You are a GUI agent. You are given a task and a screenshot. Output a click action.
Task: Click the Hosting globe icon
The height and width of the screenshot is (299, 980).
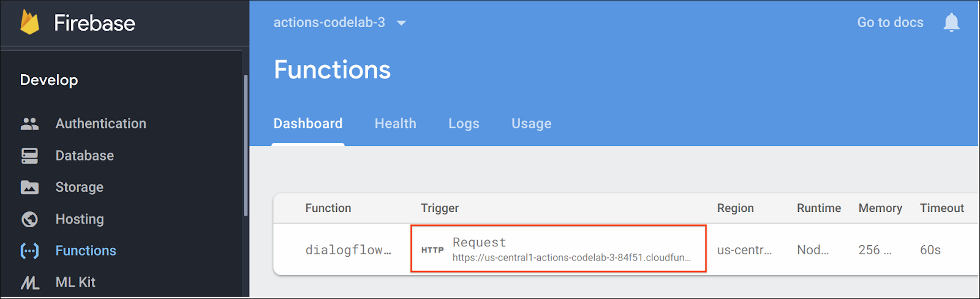pos(29,219)
